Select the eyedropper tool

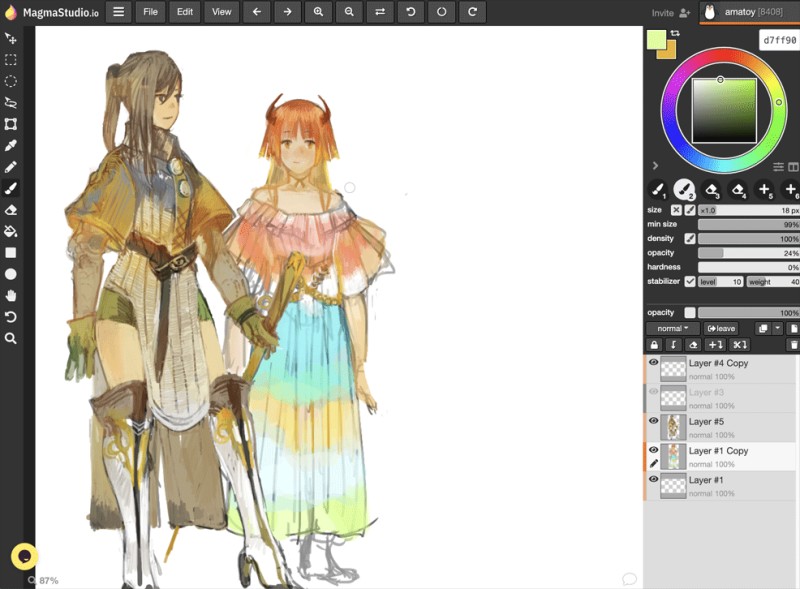[x=11, y=145]
